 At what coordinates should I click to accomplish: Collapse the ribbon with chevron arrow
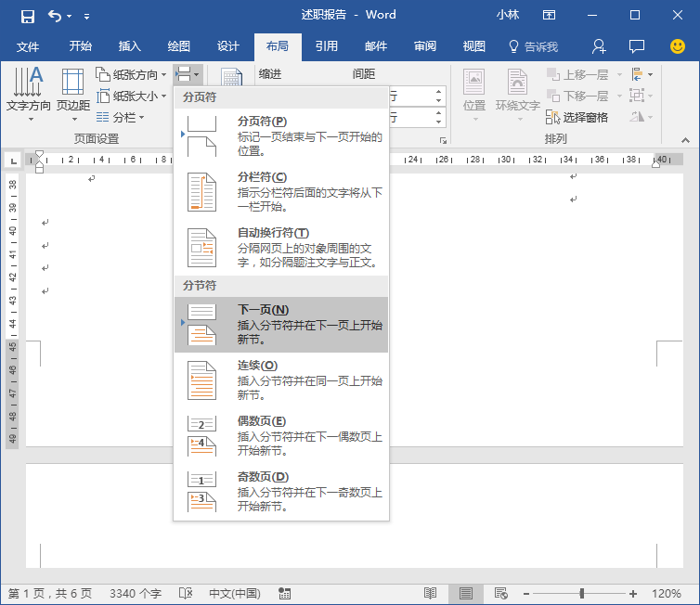[685, 140]
